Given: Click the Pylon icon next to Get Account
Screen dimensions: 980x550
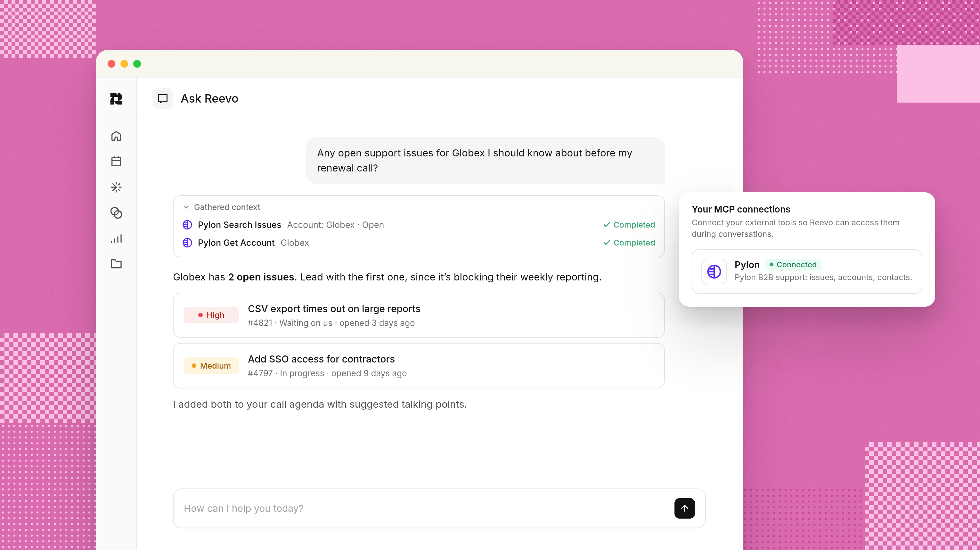Looking at the screenshot, I should coord(187,242).
